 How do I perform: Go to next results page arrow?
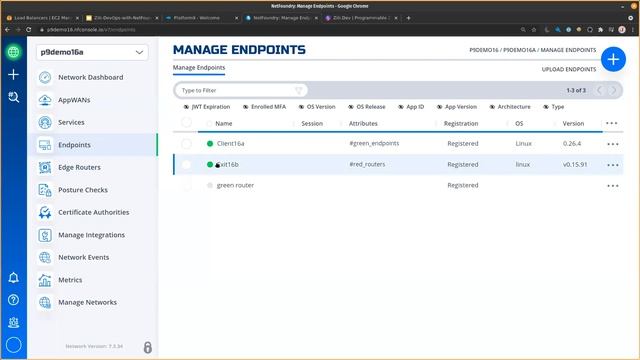click(x=613, y=90)
